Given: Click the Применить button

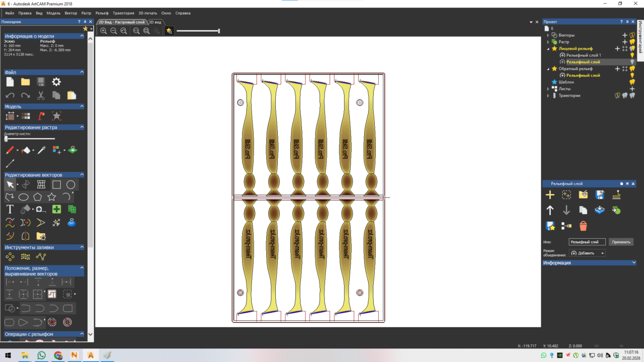Looking at the screenshot, I should tap(621, 242).
